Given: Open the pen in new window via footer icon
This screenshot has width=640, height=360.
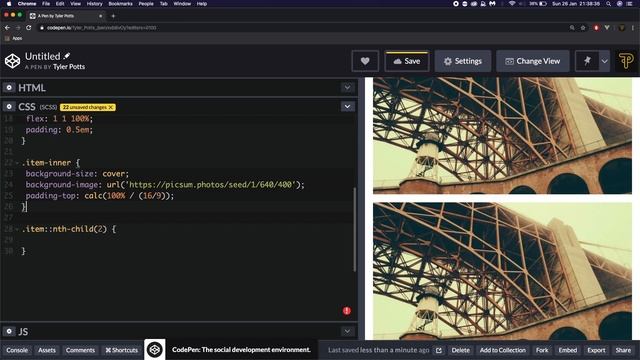Looking at the screenshot, I should coord(439,350).
